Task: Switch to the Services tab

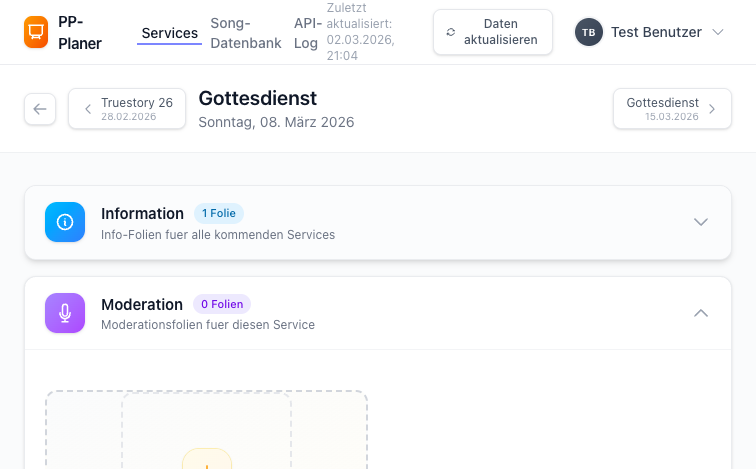Action: coord(170,33)
